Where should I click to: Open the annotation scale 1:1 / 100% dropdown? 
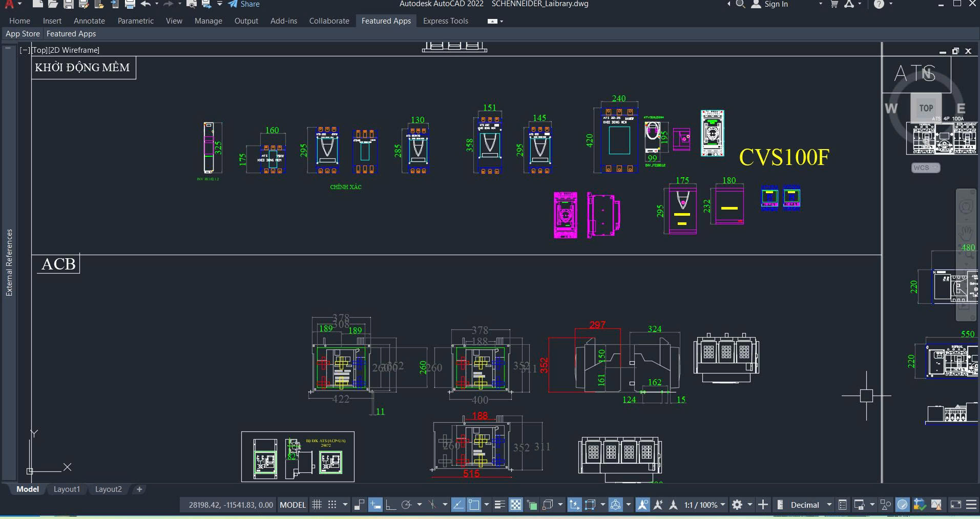(705, 505)
